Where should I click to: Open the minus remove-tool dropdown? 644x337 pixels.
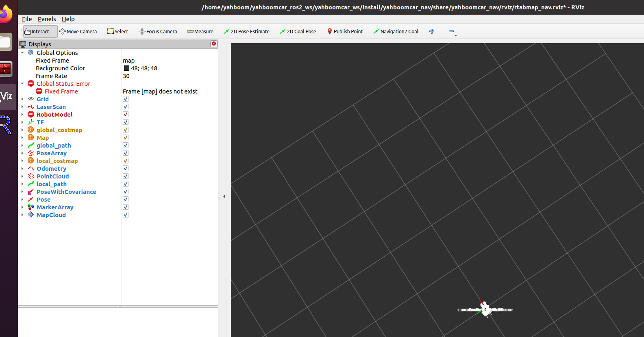[453, 32]
